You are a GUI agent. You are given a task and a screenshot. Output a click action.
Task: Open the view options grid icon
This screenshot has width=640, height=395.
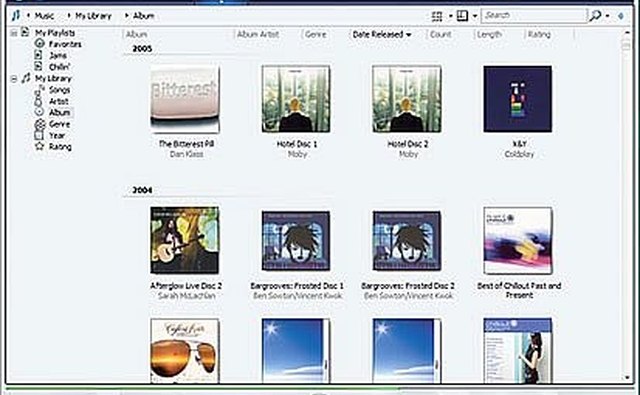(x=437, y=16)
